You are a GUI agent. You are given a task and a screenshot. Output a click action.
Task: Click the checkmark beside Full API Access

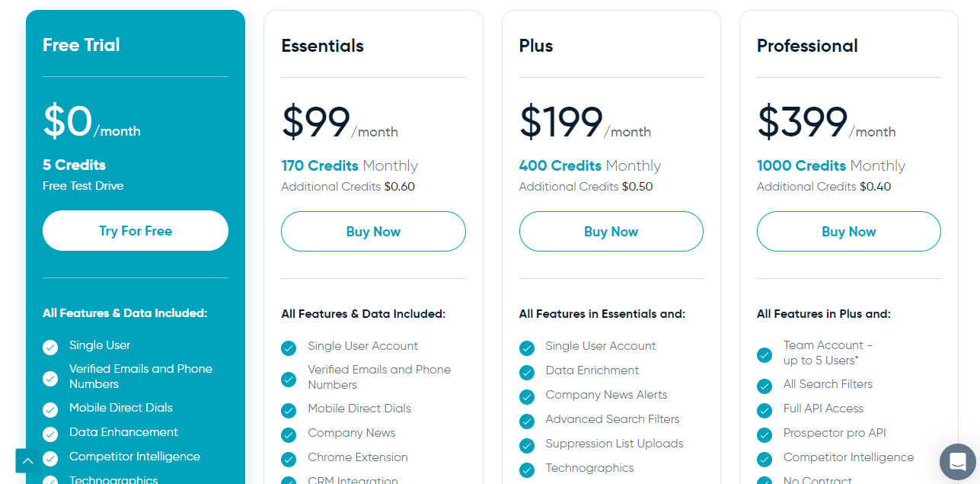tap(765, 410)
